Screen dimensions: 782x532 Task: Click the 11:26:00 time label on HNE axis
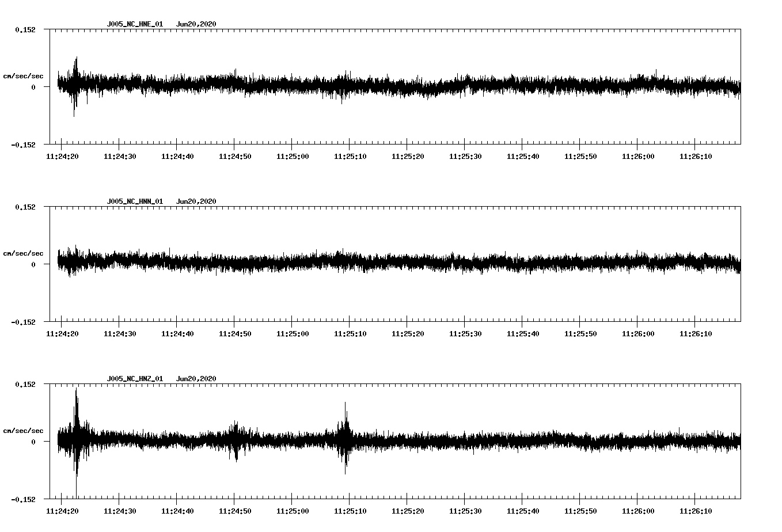point(638,157)
